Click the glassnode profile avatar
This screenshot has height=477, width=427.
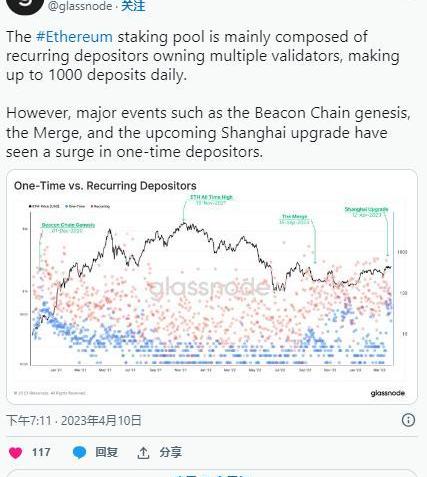coord(25,6)
